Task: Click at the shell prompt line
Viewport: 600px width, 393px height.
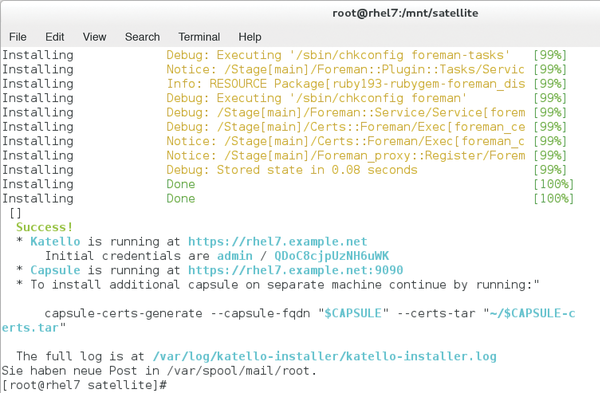Action: click(84, 385)
